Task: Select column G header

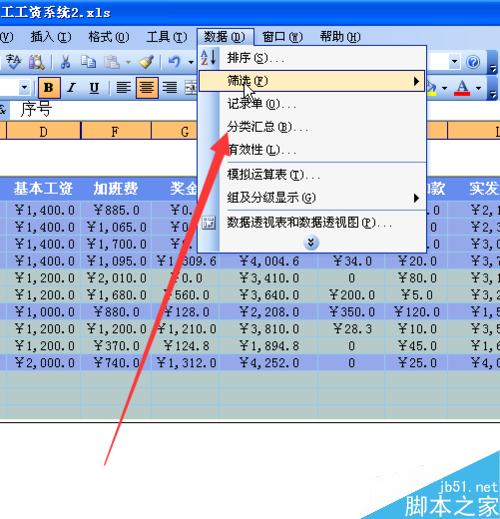Action: point(175,132)
